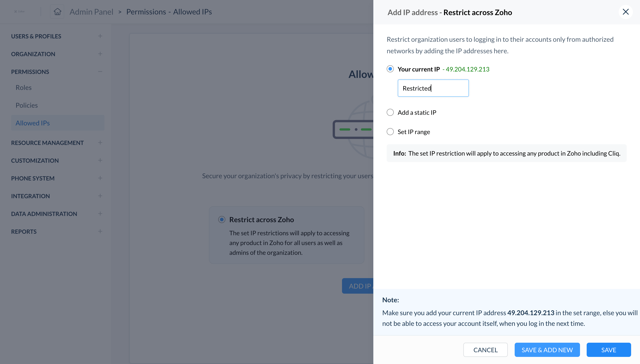Viewport: 640px width, 364px height.
Task: Click the Reports expand icon
Action: click(x=100, y=231)
